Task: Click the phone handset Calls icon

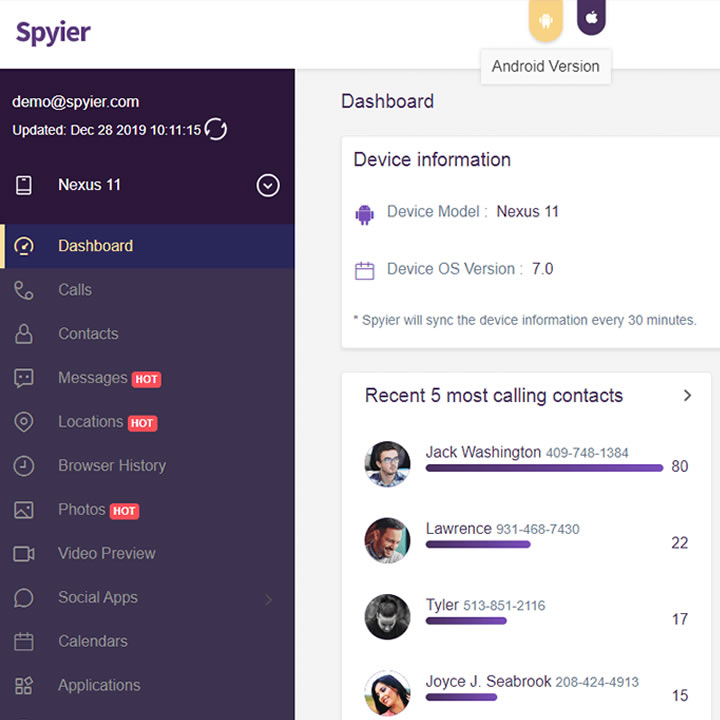Action: pyautogui.click(x=24, y=290)
